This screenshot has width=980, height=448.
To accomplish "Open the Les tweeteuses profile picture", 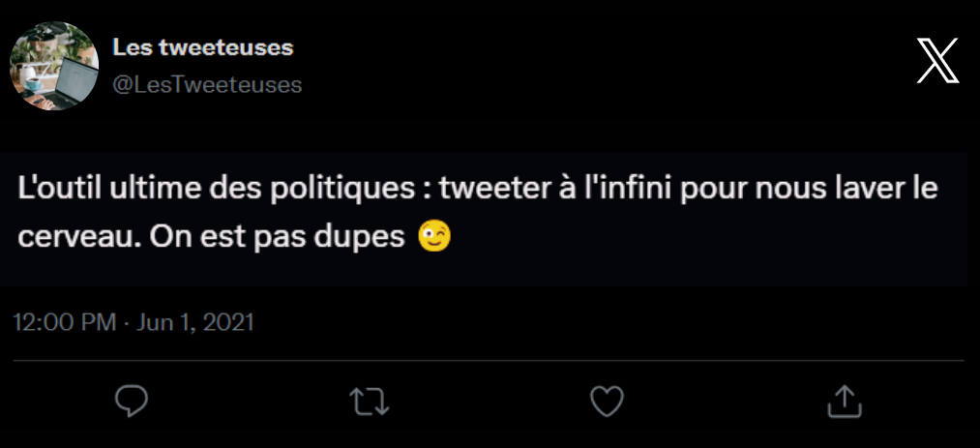I will [x=54, y=67].
